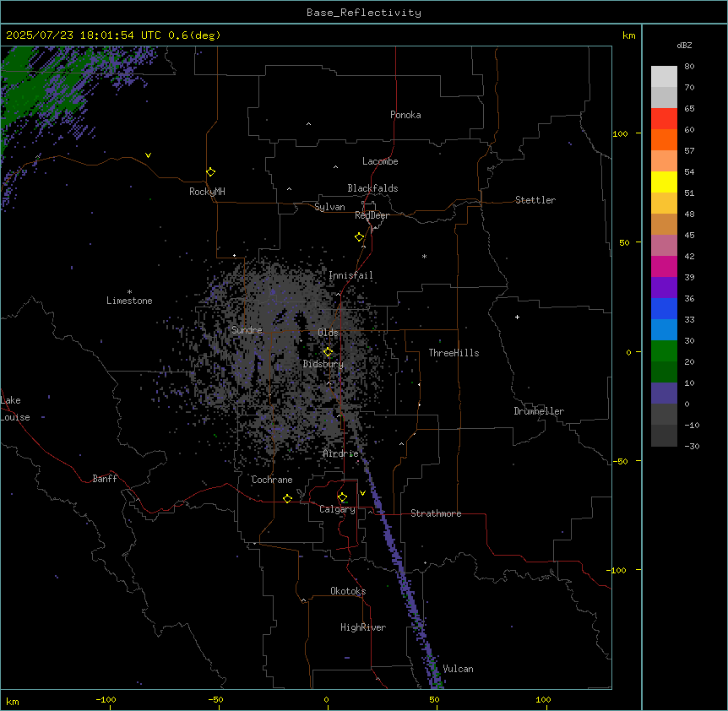Select the blue 33-36 dBZ legend swatch
The image size is (728, 711).
point(664,308)
